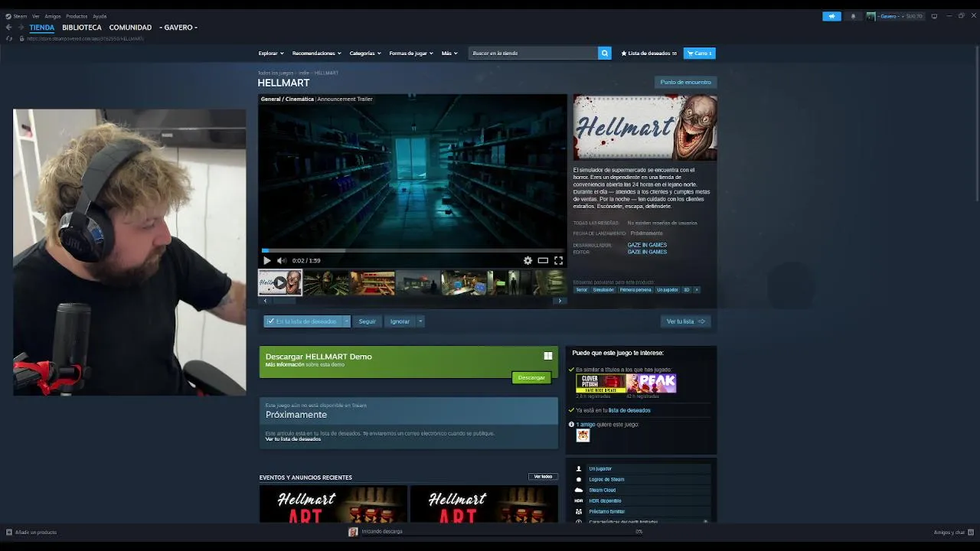Move the media strip left with its arrow
980x551 pixels.
(265, 301)
